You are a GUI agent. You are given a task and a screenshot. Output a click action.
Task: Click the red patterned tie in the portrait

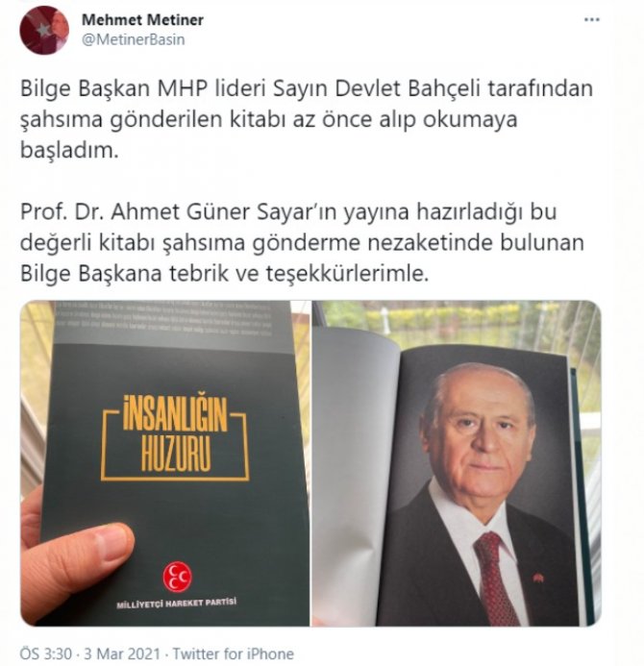[x=494, y=578]
